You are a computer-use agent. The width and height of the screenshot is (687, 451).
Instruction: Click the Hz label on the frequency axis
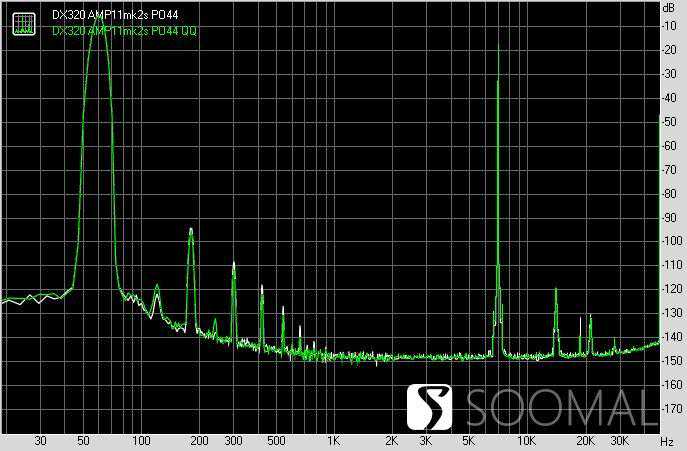point(667,440)
